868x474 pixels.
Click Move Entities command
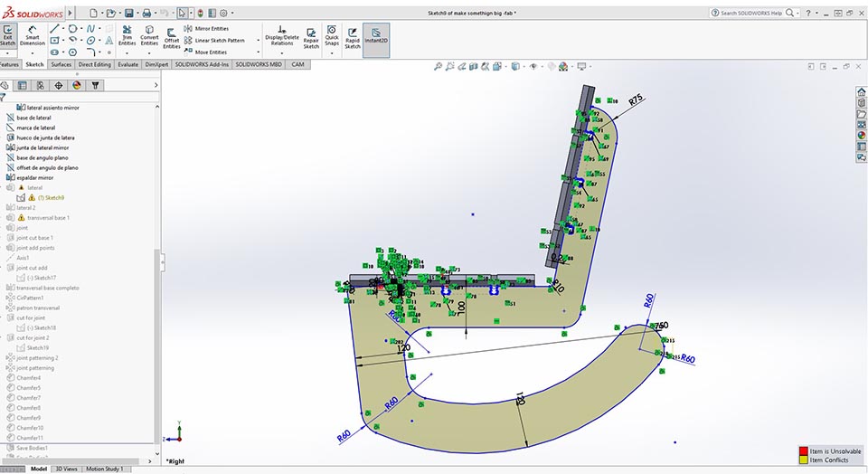click(205, 52)
